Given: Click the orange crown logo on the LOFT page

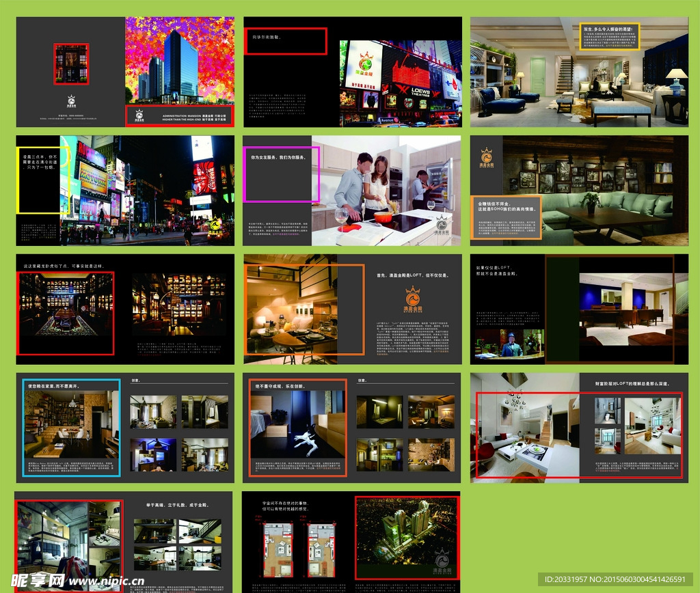Looking at the screenshot, I should [412, 298].
